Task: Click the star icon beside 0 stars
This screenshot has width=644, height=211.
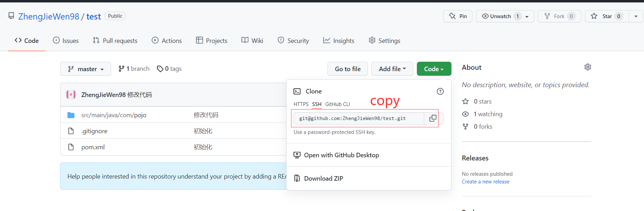Action: (465, 101)
